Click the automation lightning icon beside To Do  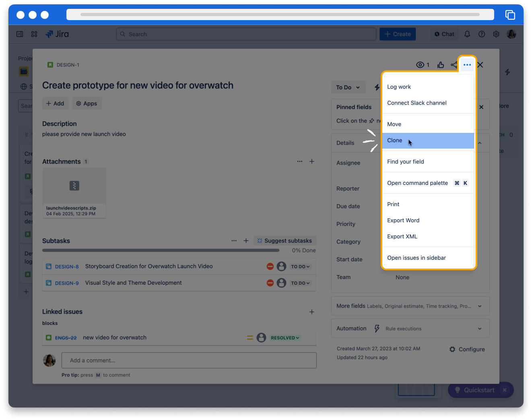(x=377, y=87)
